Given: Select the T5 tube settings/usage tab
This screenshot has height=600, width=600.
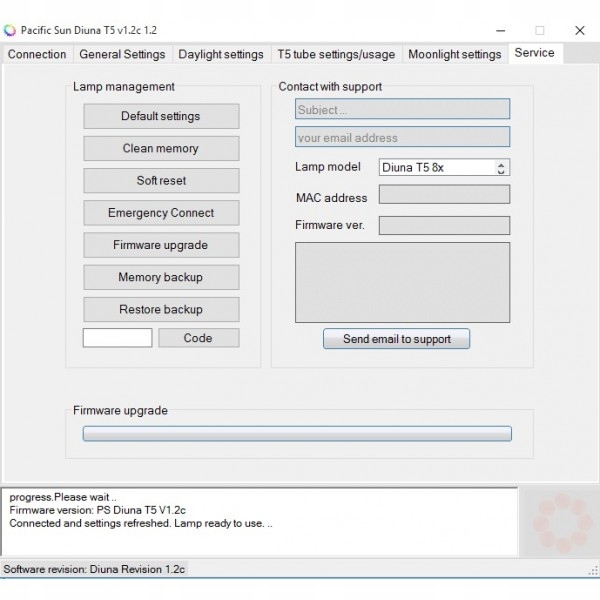Looking at the screenshot, I should tap(336, 55).
